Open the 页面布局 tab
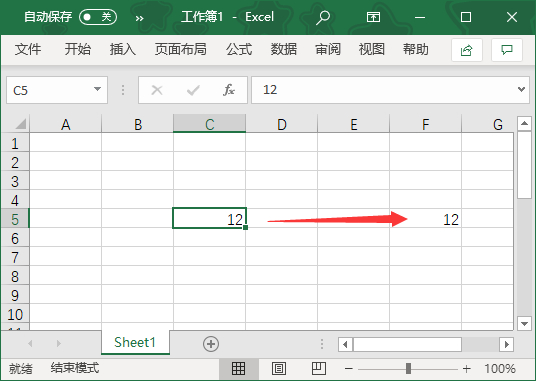Screen dimensions: 536x381 (180, 50)
